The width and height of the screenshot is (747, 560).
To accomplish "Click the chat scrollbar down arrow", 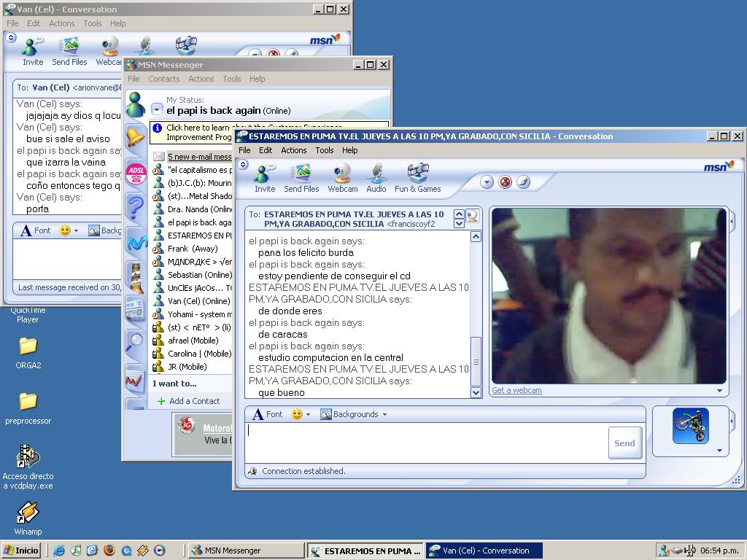I will [476, 392].
